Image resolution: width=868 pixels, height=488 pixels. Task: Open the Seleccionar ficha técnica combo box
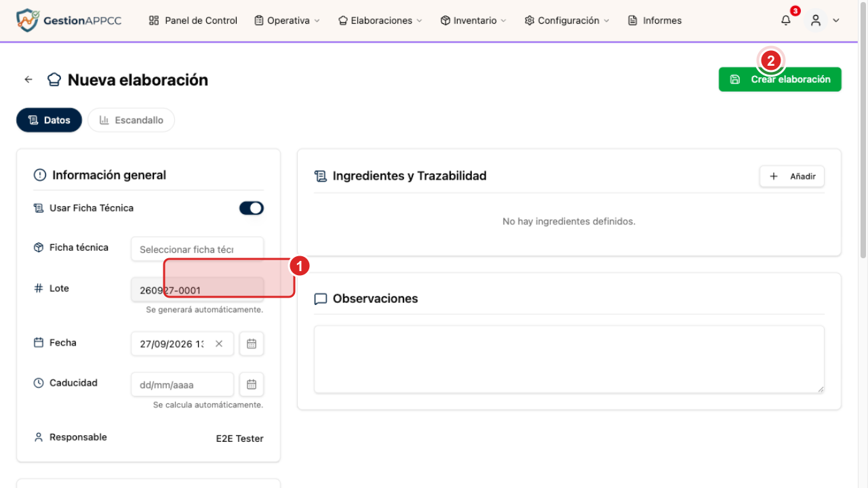(197, 249)
